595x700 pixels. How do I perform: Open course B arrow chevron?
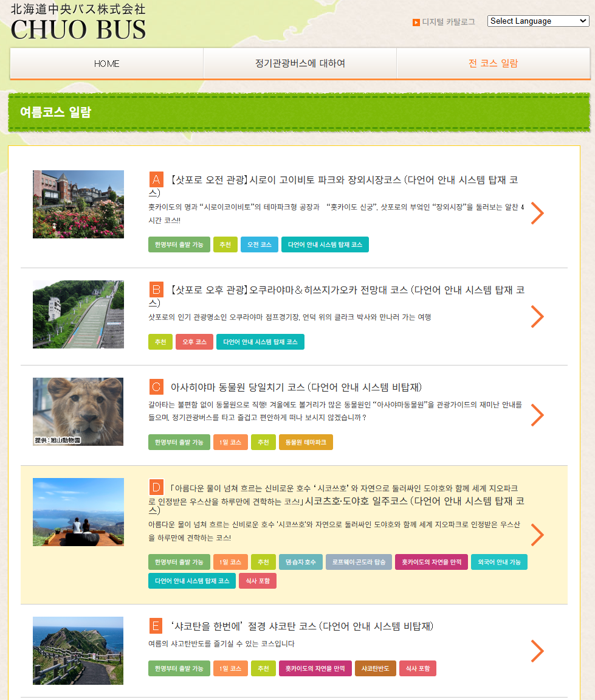tap(537, 316)
